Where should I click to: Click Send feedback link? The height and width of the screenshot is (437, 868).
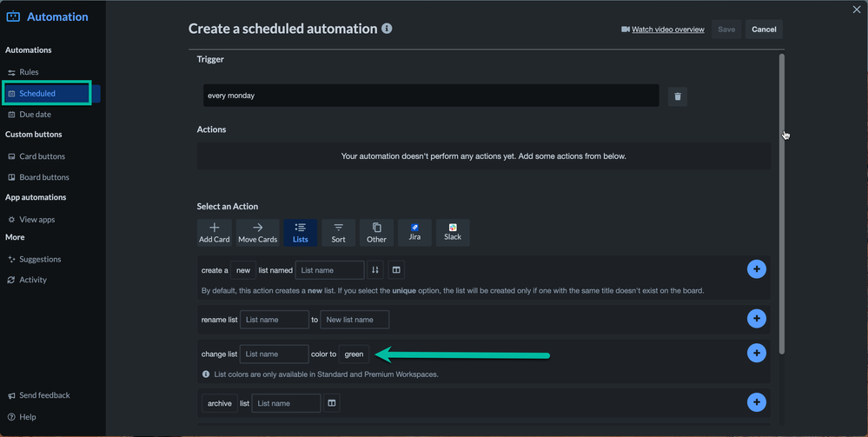[39, 395]
